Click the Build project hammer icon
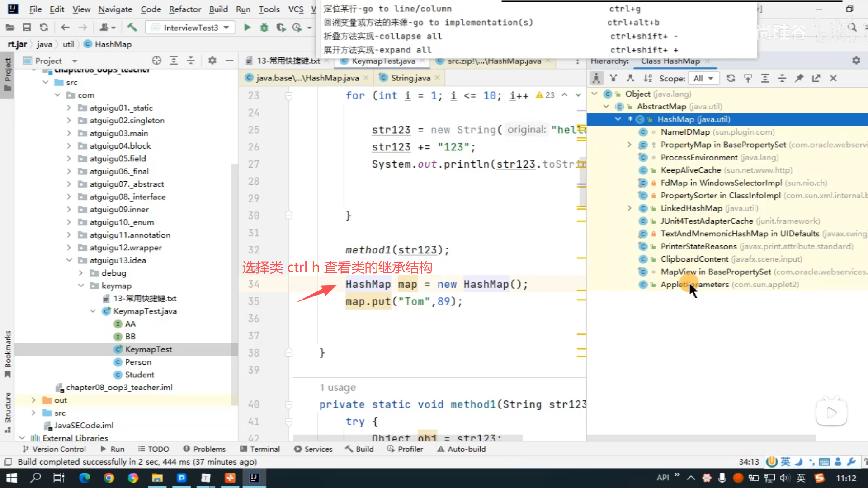This screenshot has height=488, width=868. pos(132,28)
